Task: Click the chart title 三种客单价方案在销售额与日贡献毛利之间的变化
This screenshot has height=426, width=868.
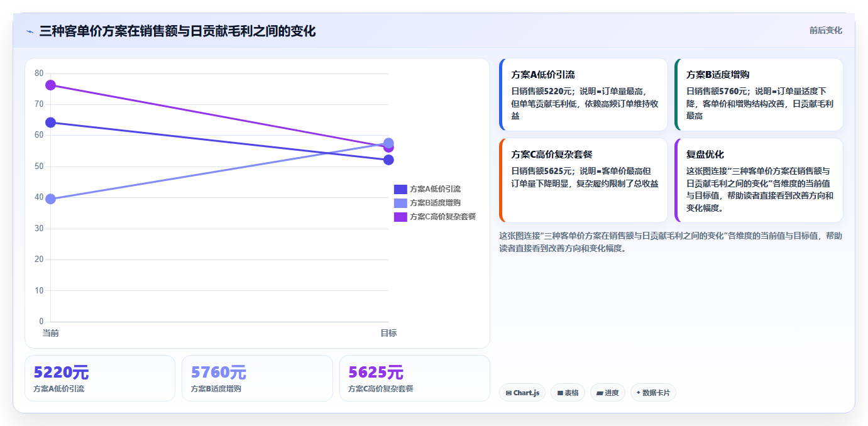Action: (x=177, y=31)
